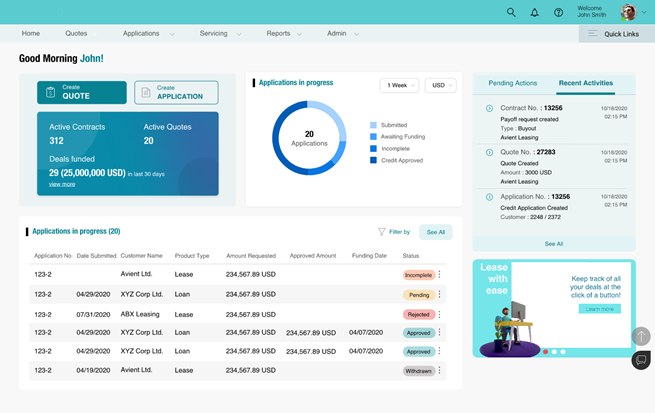Open kebab menu for Rejected row
Screen dimensions: 655x413
(439, 314)
